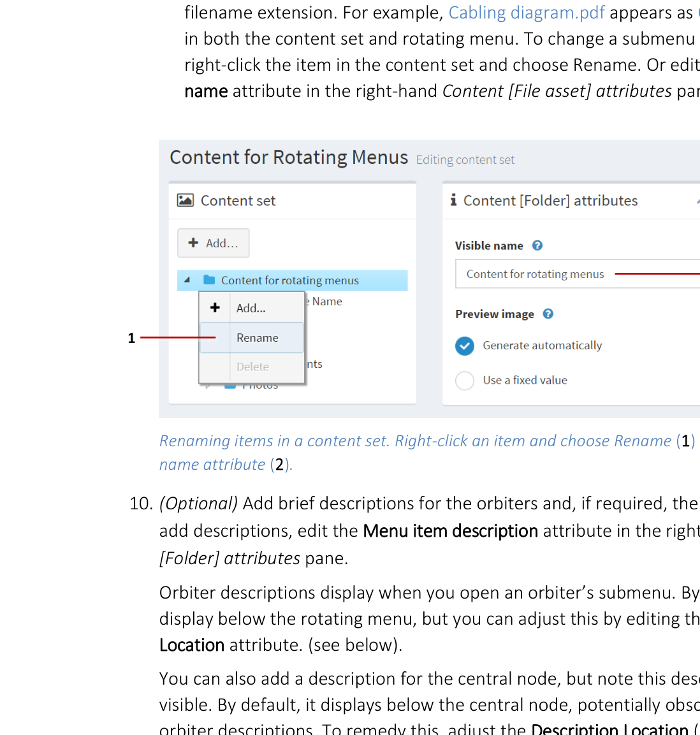Collapse the Content for rotating menus tree node
Image resolution: width=700 pixels, height=735 pixels.
coord(187,279)
